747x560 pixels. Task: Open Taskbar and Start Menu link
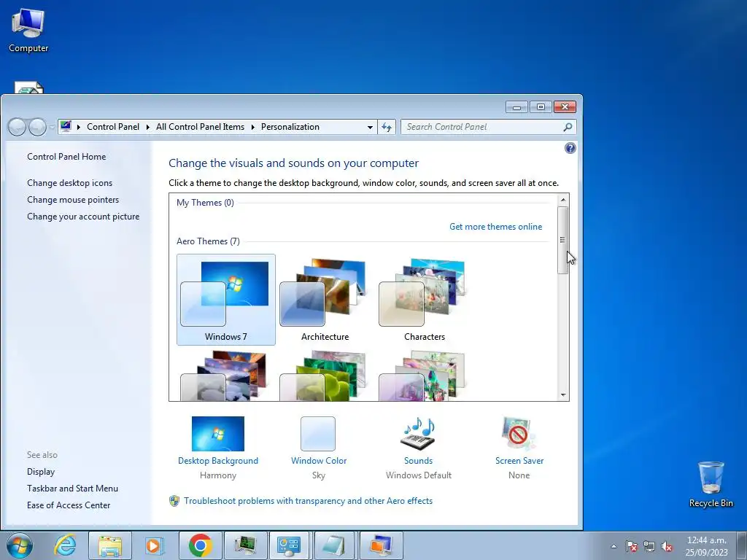[x=72, y=488]
